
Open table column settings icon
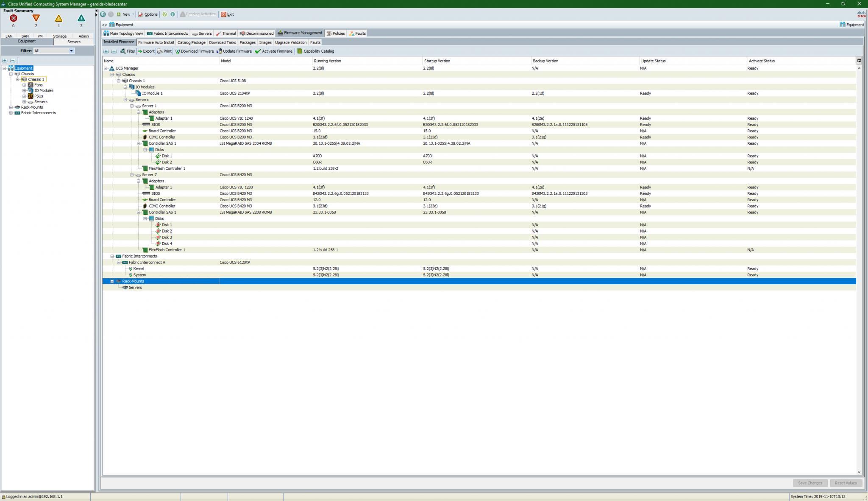click(859, 61)
